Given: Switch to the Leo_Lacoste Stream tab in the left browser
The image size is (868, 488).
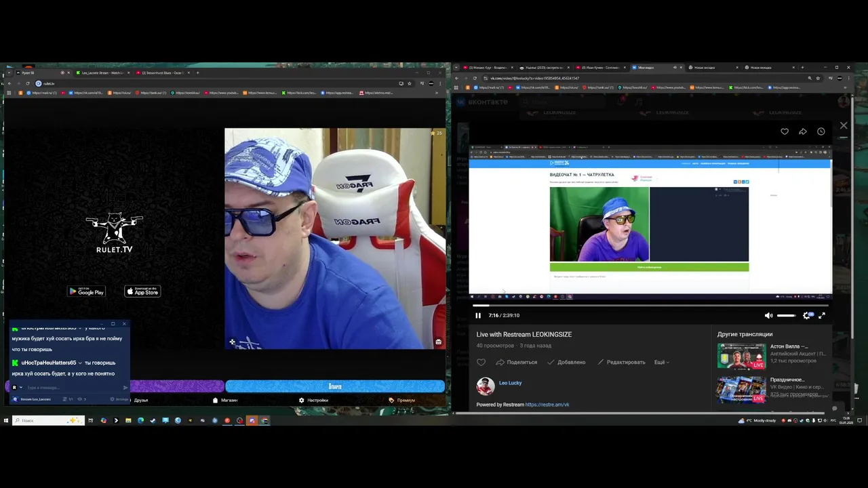Looking at the screenshot, I should 102,73.
